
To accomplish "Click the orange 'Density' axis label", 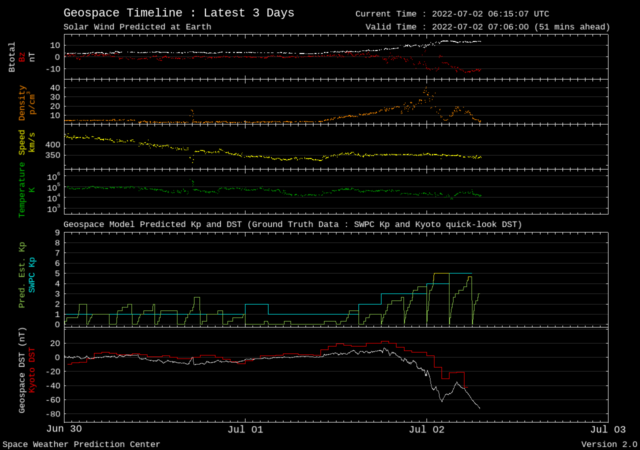I will click(x=22, y=103).
